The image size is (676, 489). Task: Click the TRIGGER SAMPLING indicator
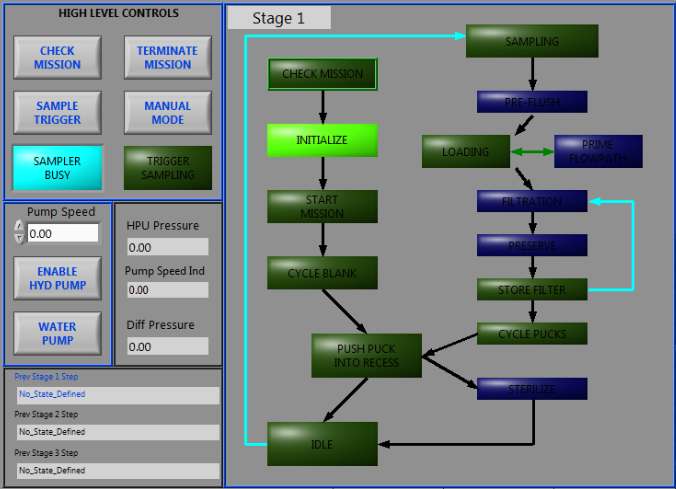pos(168,168)
